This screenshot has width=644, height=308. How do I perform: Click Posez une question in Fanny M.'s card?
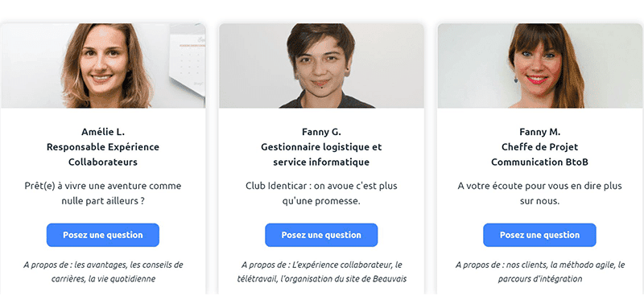click(x=539, y=235)
